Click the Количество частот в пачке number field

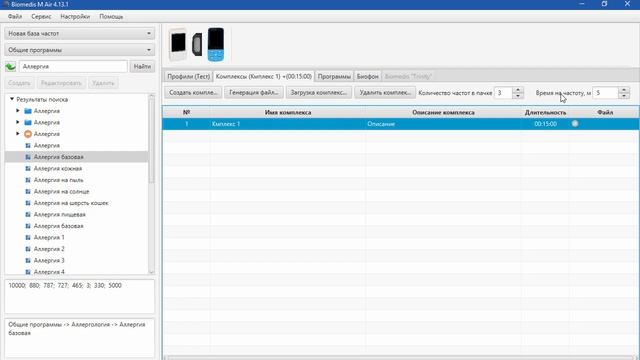pyautogui.click(x=503, y=93)
